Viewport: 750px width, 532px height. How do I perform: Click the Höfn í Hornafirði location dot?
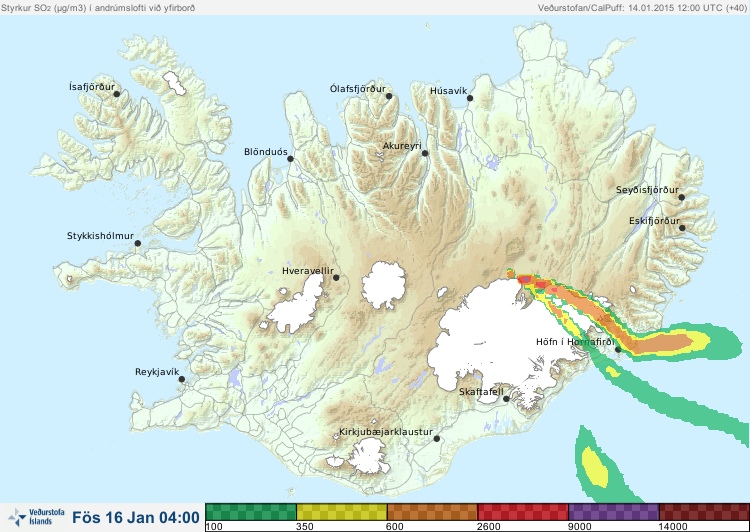(x=618, y=349)
